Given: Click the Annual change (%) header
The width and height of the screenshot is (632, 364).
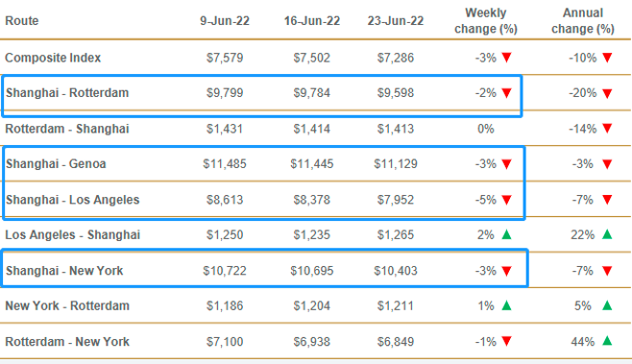Looking at the screenshot, I should tap(583, 21).
